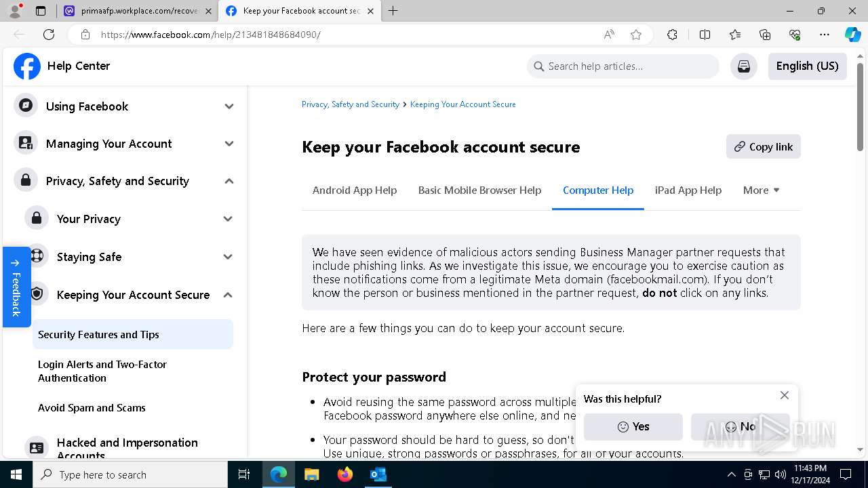This screenshot has height=488, width=868.
Task: Collapse the Privacy, Safety and Security section
Action: (x=229, y=181)
